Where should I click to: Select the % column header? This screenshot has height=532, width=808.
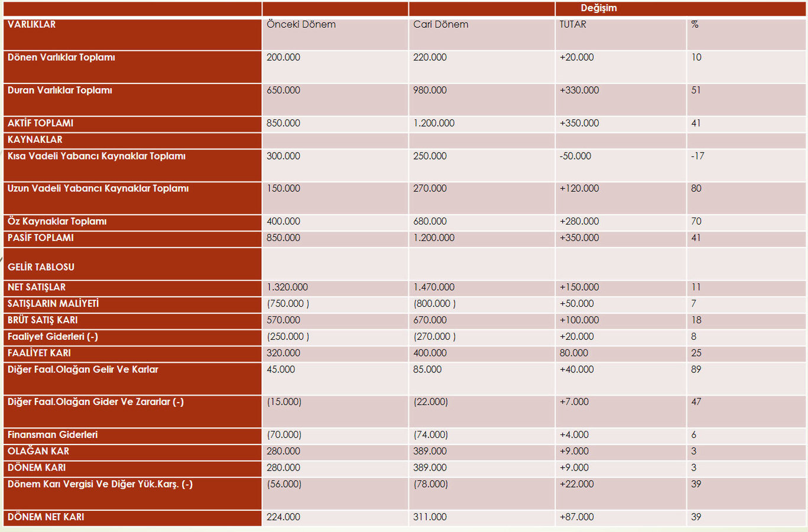point(695,24)
